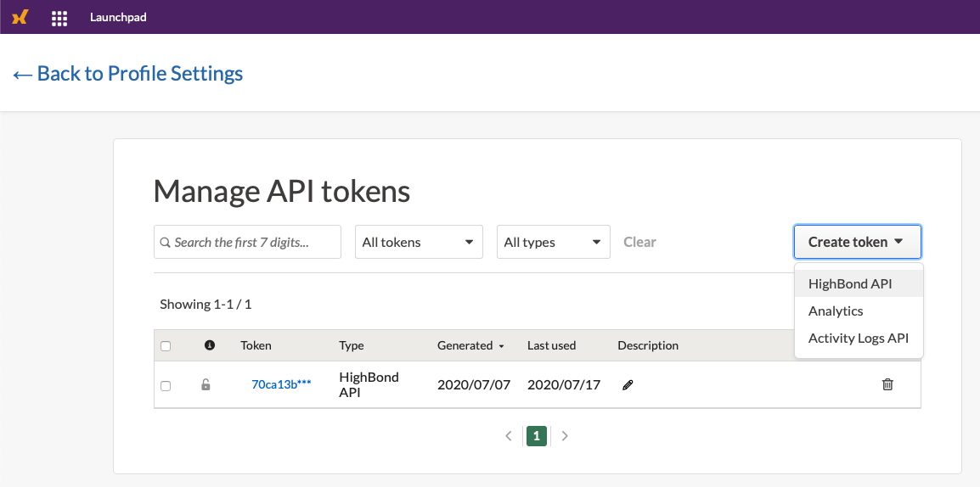This screenshot has width=980, height=487.
Task: Open the app switcher grid icon
Action: [59, 18]
